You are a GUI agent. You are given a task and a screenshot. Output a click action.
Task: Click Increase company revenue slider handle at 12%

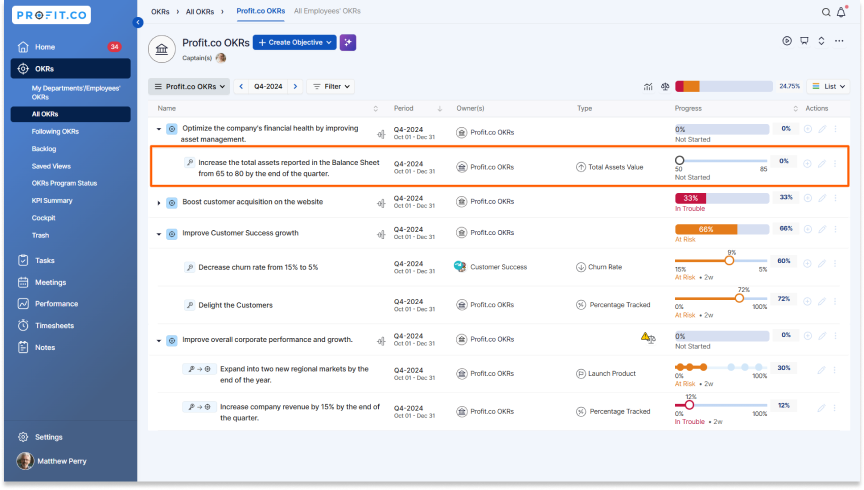click(689, 405)
